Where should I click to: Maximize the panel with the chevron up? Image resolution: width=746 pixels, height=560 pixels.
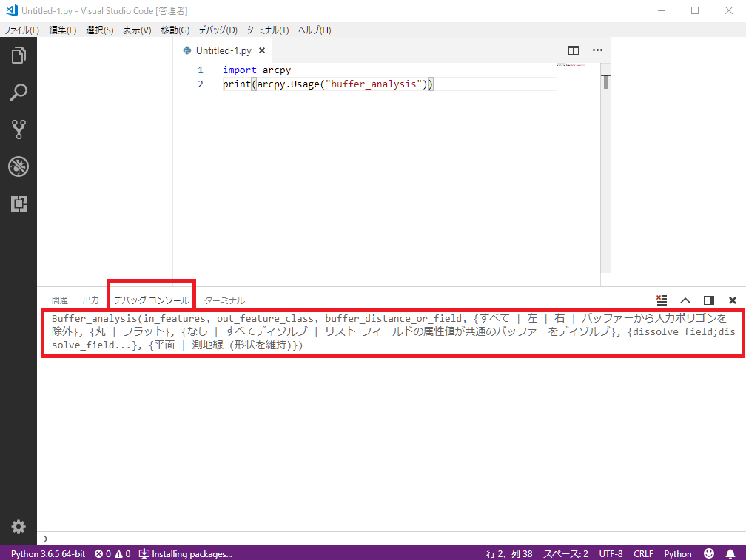coord(685,300)
